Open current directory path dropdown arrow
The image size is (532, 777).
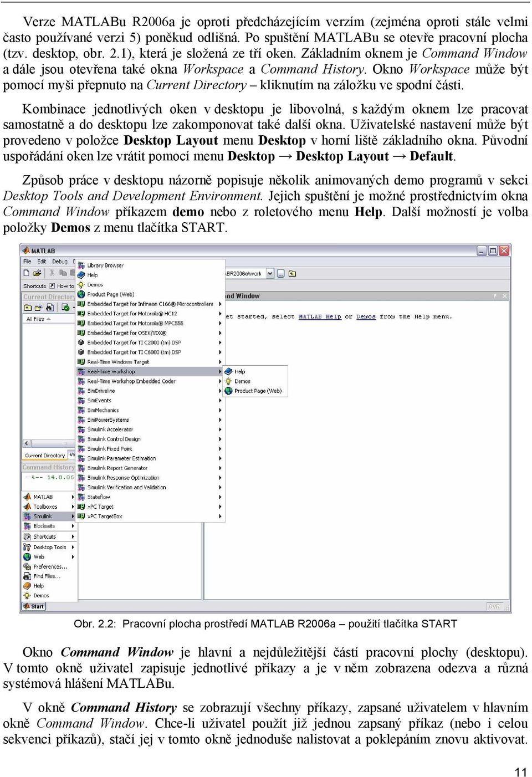pos(270,274)
